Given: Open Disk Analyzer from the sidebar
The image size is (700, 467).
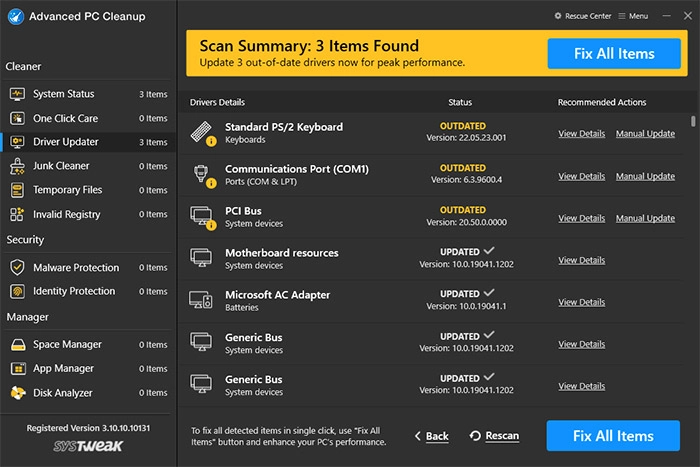Looking at the screenshot, I should (x=88, y=393).
